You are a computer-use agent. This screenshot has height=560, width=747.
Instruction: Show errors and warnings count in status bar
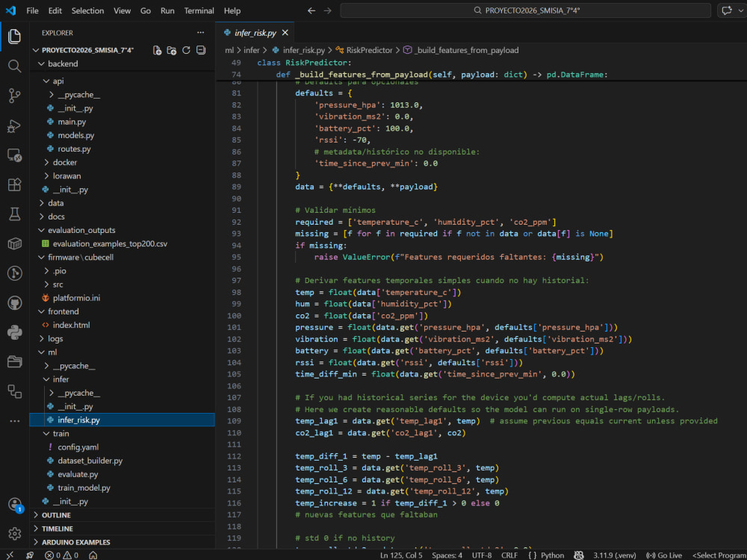(x=61, y=556)
